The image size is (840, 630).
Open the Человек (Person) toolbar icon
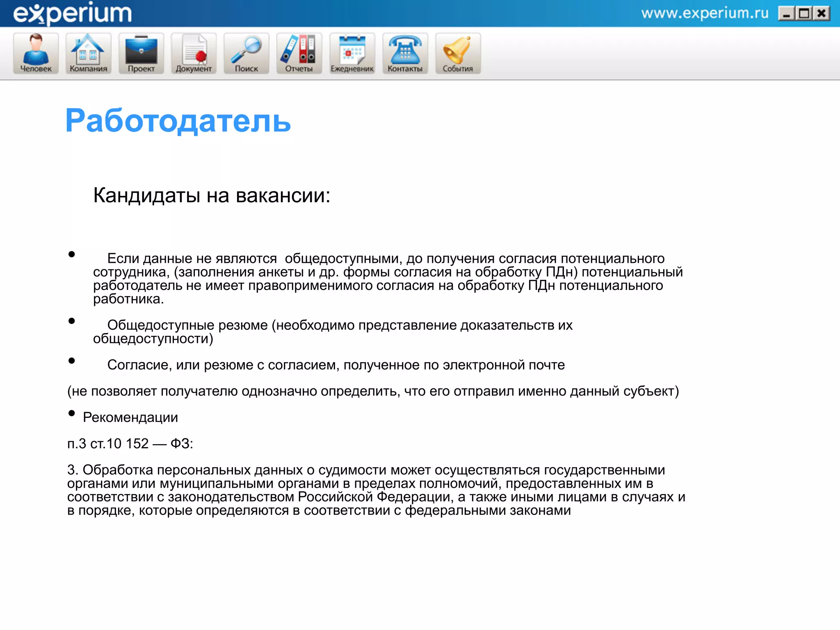[36, 53]
